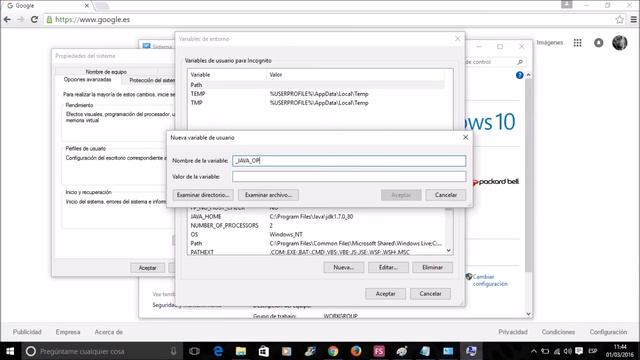Screen dimensions: 640x360
Task: Click Cancelar in Variables de entorno window
Action: [430, 293]
